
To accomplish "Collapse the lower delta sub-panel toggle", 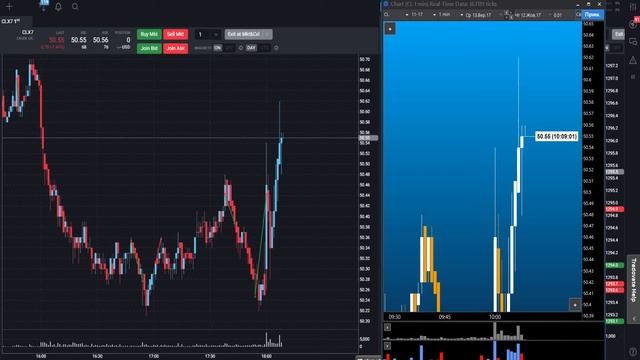I will (x=387, y=346).
